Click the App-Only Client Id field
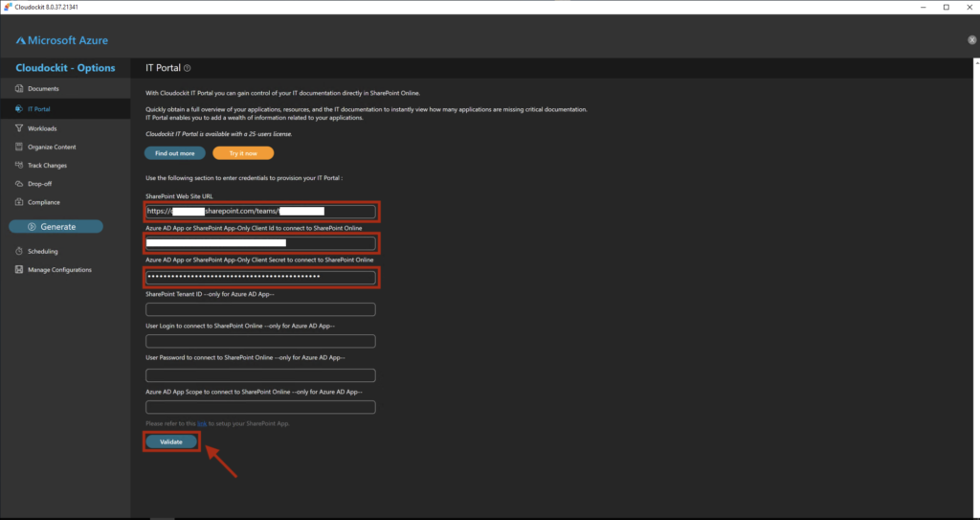Screen dimensions: 980x520 pyautogui.click(x=260, y=243)
